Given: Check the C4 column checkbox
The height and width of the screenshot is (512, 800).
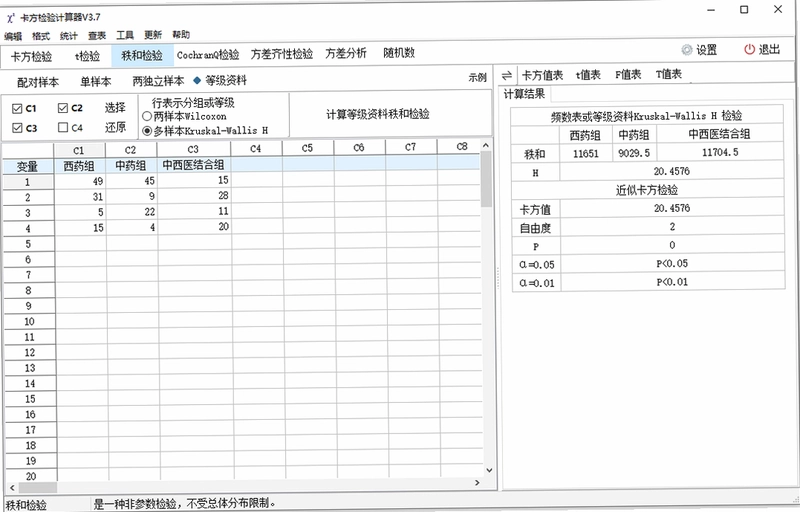Looking at the screenshot, I should (x=63, y=127).
